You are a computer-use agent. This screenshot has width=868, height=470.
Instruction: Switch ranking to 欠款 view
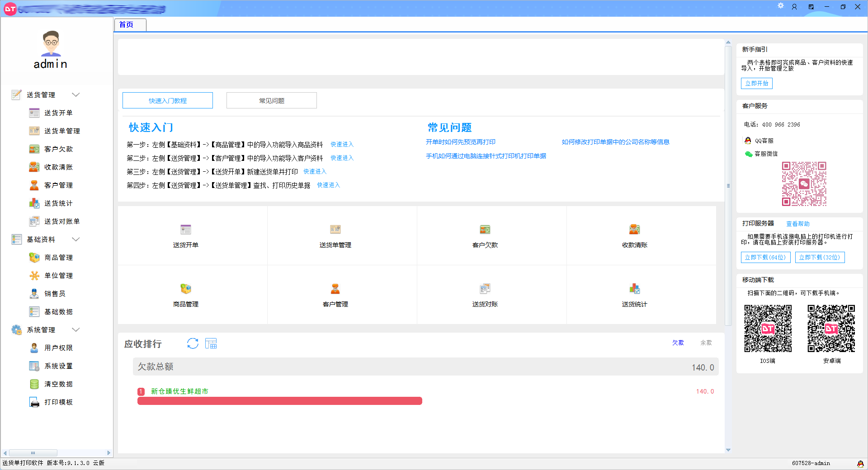coord(678,343)
